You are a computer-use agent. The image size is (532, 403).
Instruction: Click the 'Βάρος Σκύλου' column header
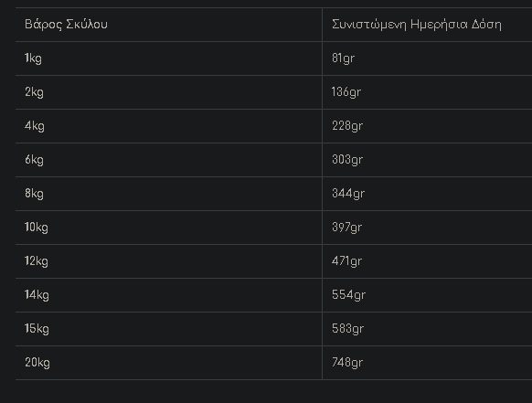click(x=66, y=25)
